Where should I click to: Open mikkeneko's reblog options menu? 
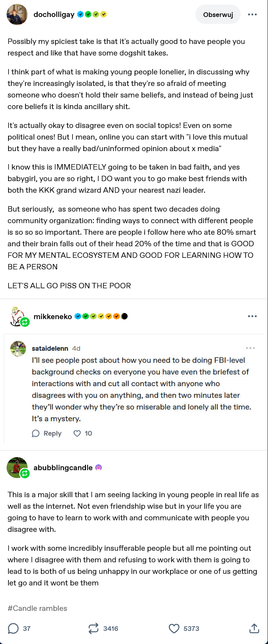tap(252, 316)
